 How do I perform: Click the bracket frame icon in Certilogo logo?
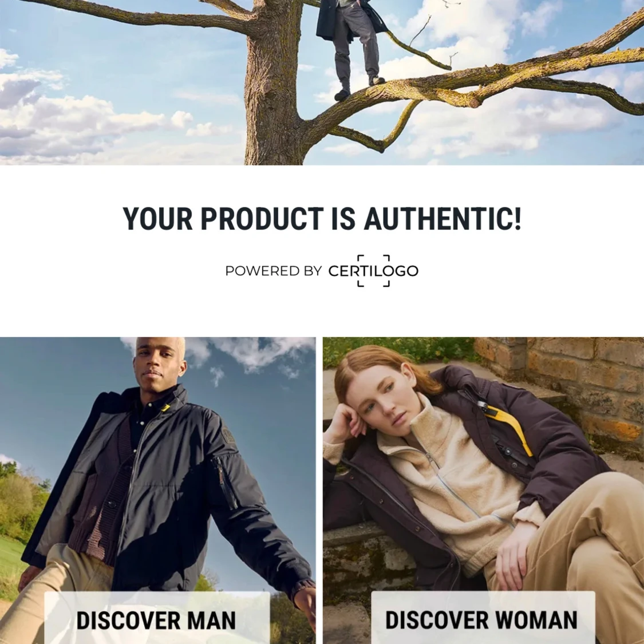(373, 271)
